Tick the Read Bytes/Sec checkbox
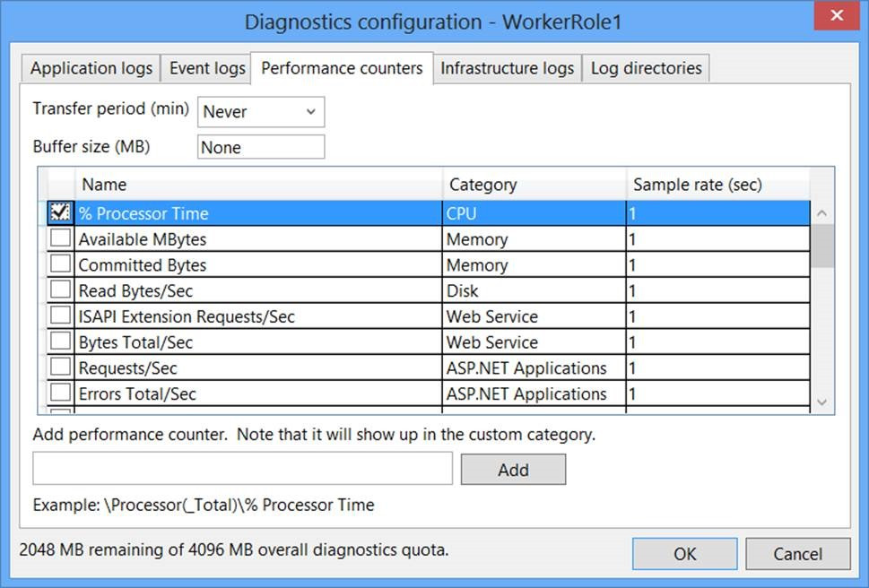Screen dimensions: 869x588 60,290
